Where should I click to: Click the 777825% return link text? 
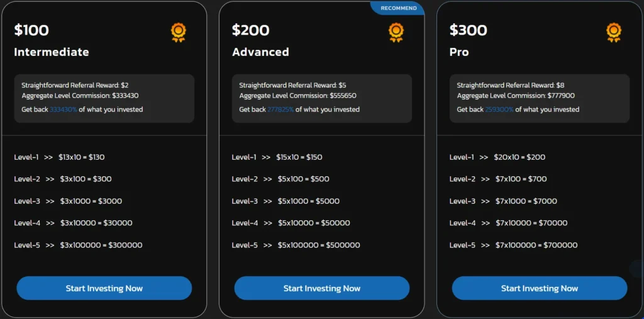[280, 109]
